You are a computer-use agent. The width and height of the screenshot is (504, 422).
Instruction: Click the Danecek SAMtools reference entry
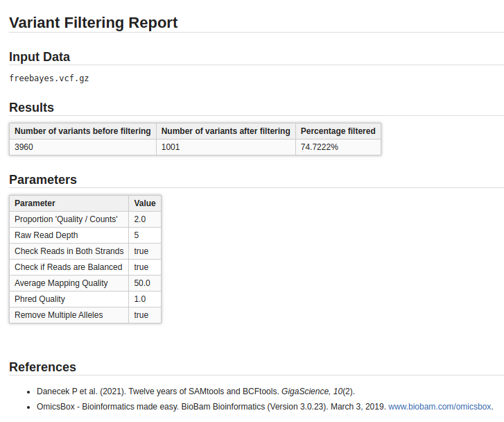[x=195, y=391]
